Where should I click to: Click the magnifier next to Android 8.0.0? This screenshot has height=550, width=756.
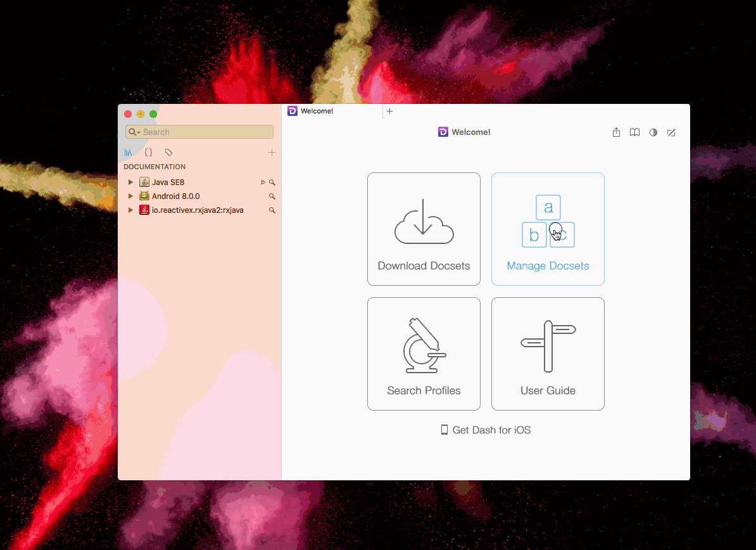[272, 196]
